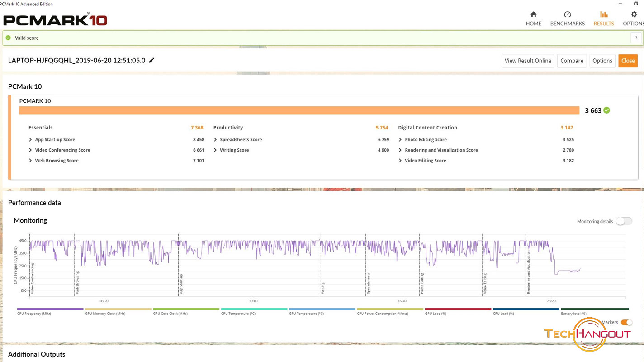Click the Video Editing marker on chart
The image size is (644, 362).
[485, 284]
